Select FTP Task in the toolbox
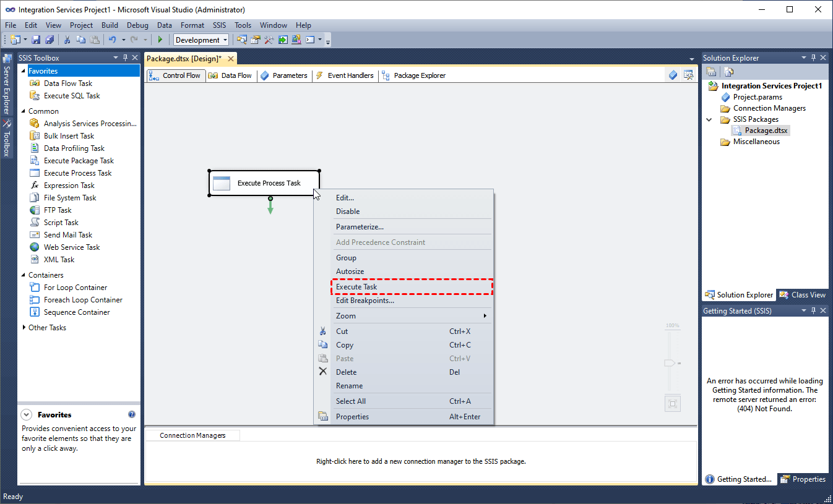 point(58,210)
